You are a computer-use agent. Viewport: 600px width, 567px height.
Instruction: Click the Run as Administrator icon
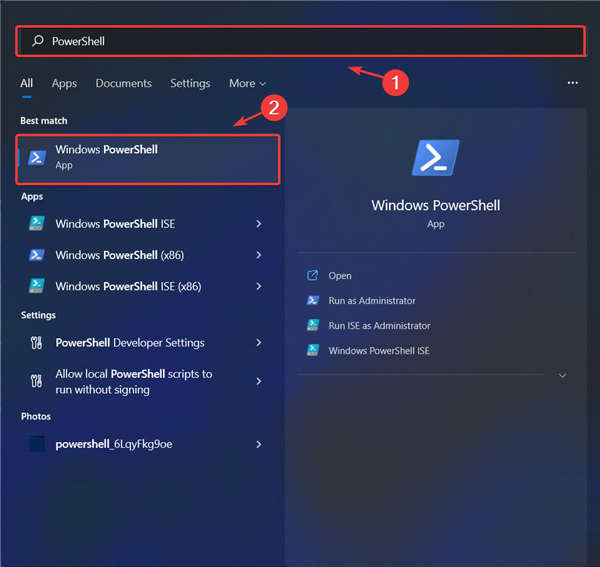coord(313,300)
